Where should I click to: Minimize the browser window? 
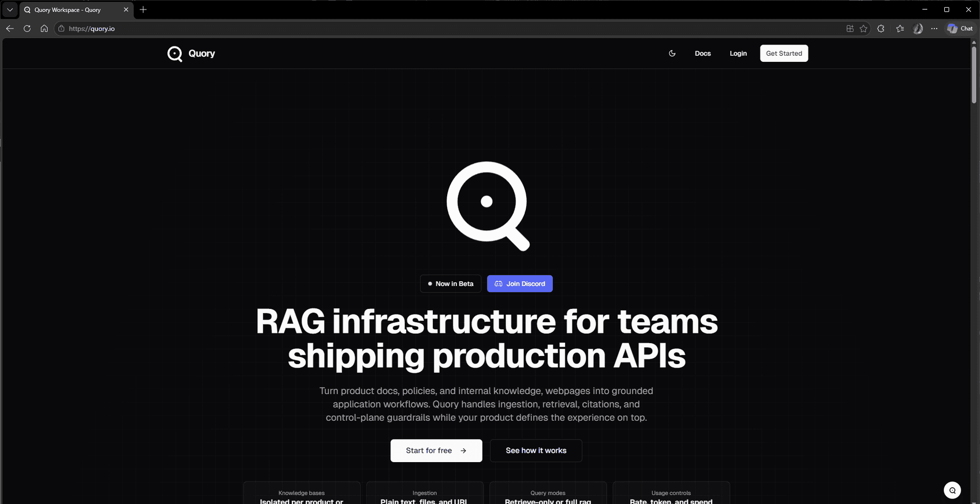point(924,10)
